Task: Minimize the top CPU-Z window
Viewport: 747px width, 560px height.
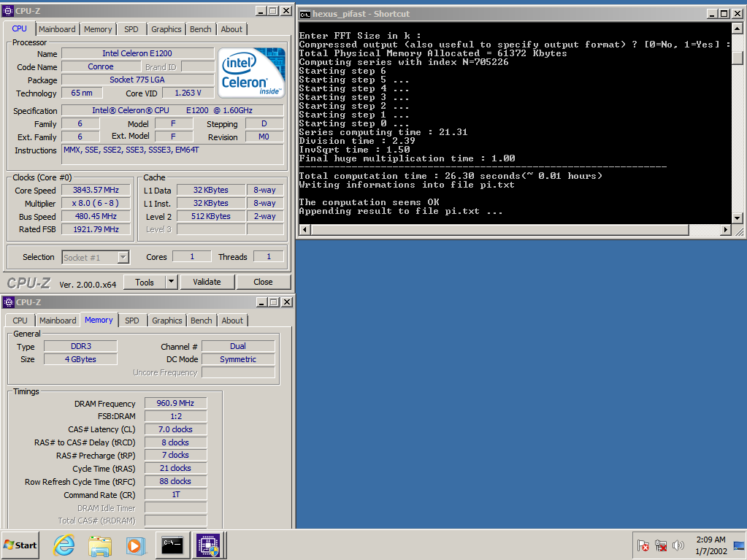Action: [x=261, y=10]
